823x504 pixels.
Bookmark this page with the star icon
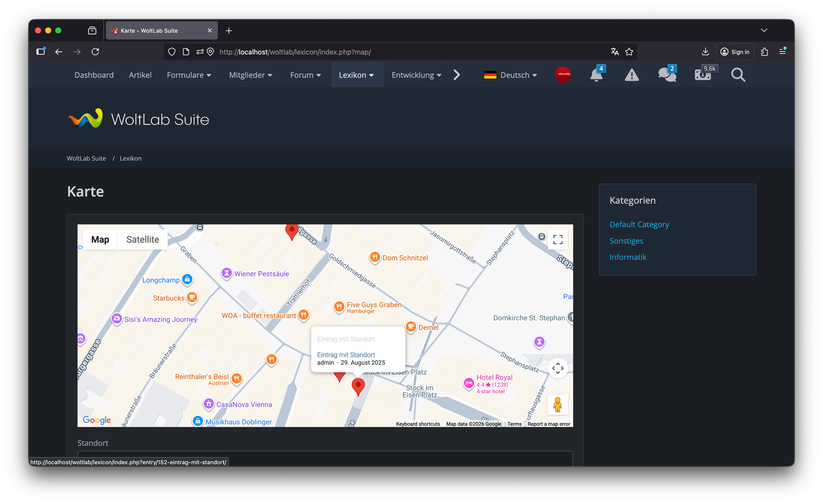pos(629,52)
